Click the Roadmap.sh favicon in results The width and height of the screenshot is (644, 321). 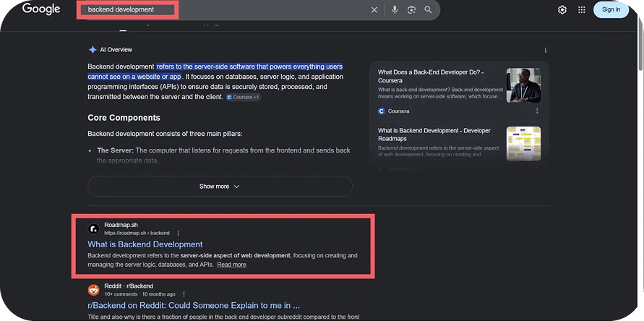94,229
